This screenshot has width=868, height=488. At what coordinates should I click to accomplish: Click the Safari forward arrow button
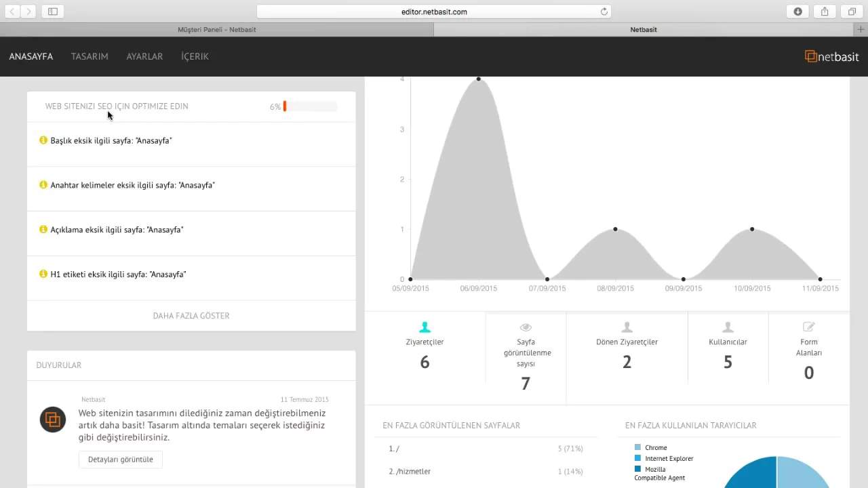pyautogui.click(x=28, y=12)
